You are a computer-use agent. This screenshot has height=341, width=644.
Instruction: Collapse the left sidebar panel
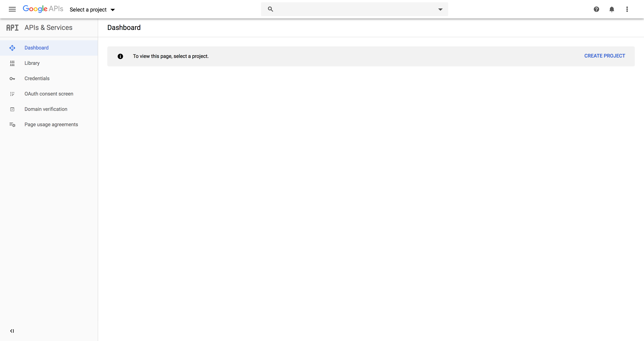pyautogui.click(x=12, y=331)
